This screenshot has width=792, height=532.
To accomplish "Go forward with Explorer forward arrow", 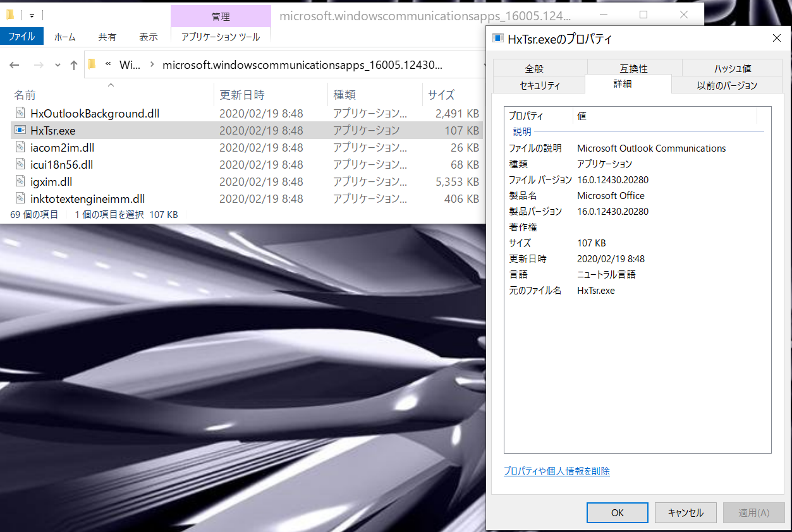I will click(39, 65).
